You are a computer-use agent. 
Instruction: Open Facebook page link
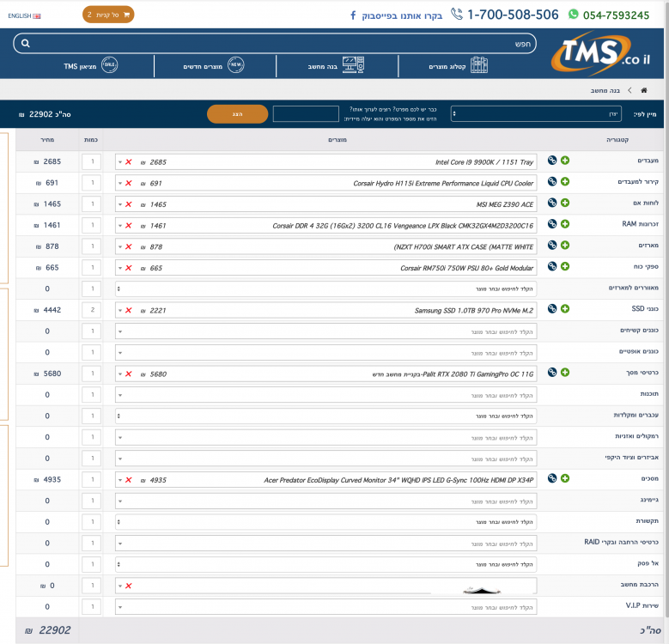(396, 15)
